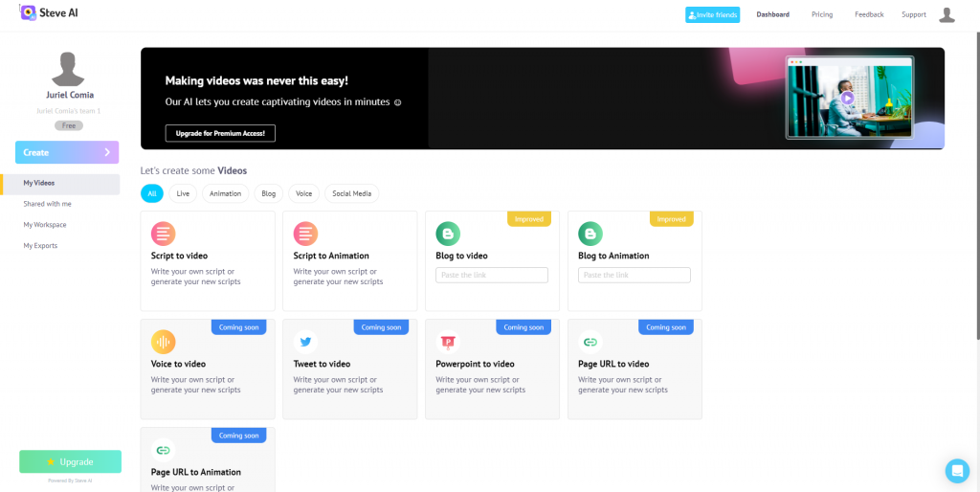Select the All filter chip
The image size is (980, 492).
(x=152, y=193)
